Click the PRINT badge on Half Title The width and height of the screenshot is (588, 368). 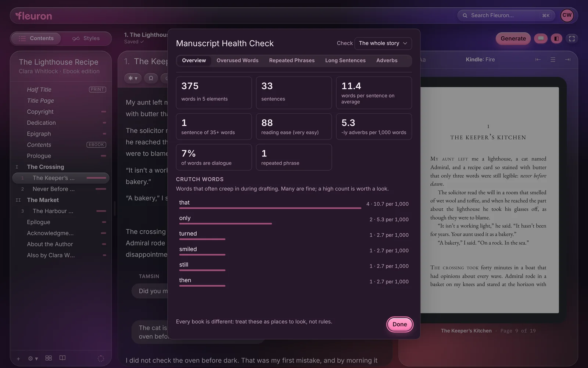pyautogui.click(x=97, y=89)
